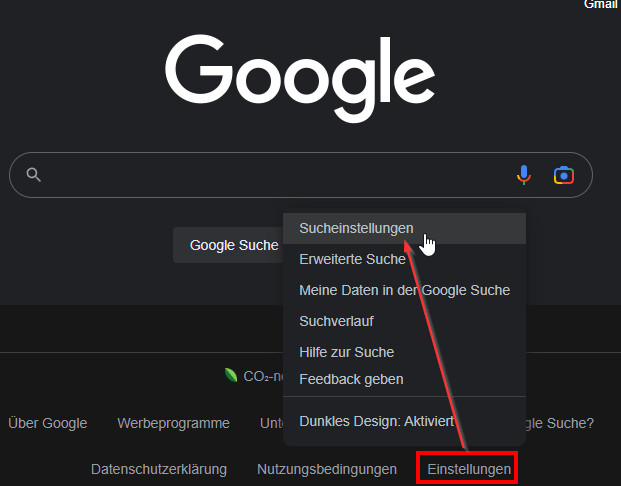Click the Werbeprogramme footer link
The width and height of the screenshot is (621, 486).
(x=173, y=423)
